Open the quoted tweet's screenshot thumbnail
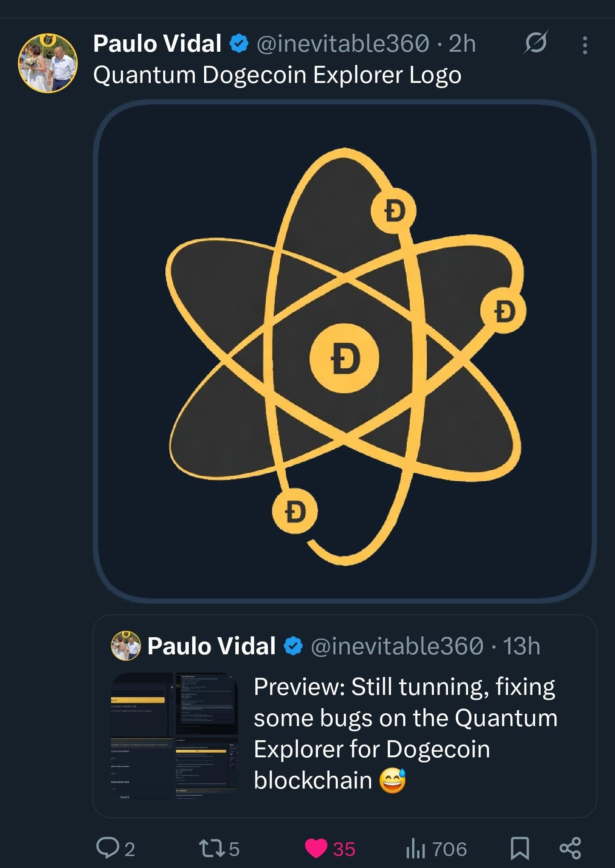This screenshot has height=868, width=615. 174,736
